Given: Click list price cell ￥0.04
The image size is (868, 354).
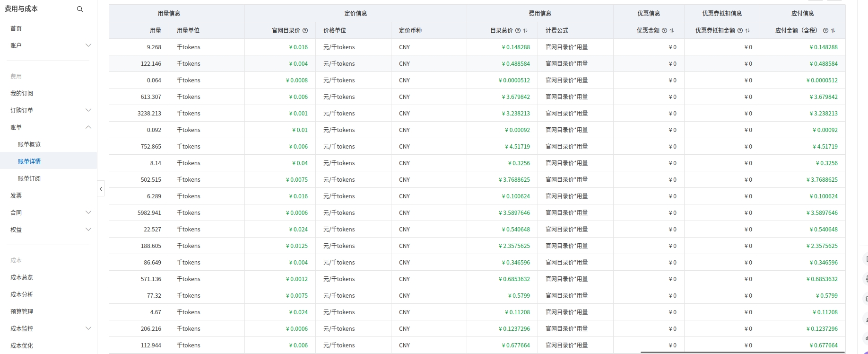Looking at the screenshot, I should pyautogui.click(x=300, y=163).
